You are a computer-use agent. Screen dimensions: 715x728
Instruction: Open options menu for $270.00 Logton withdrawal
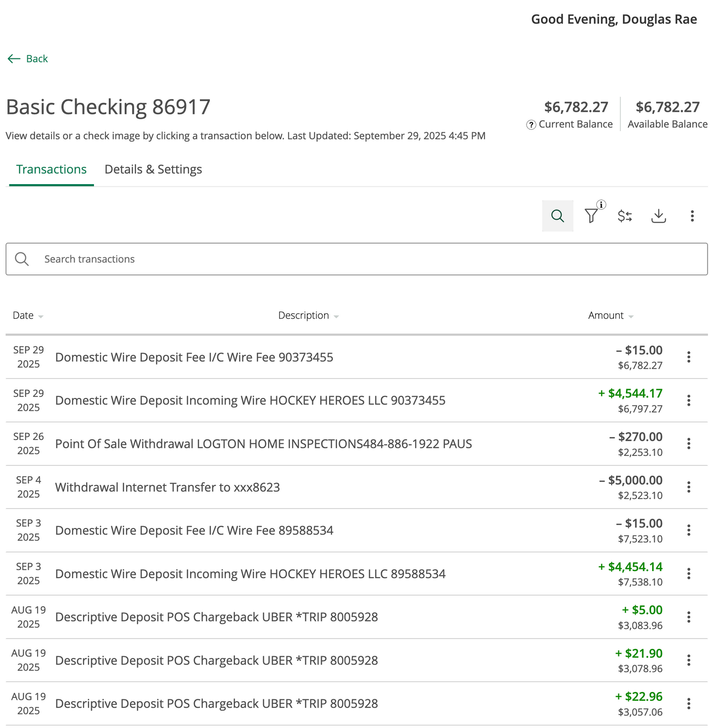688,444
